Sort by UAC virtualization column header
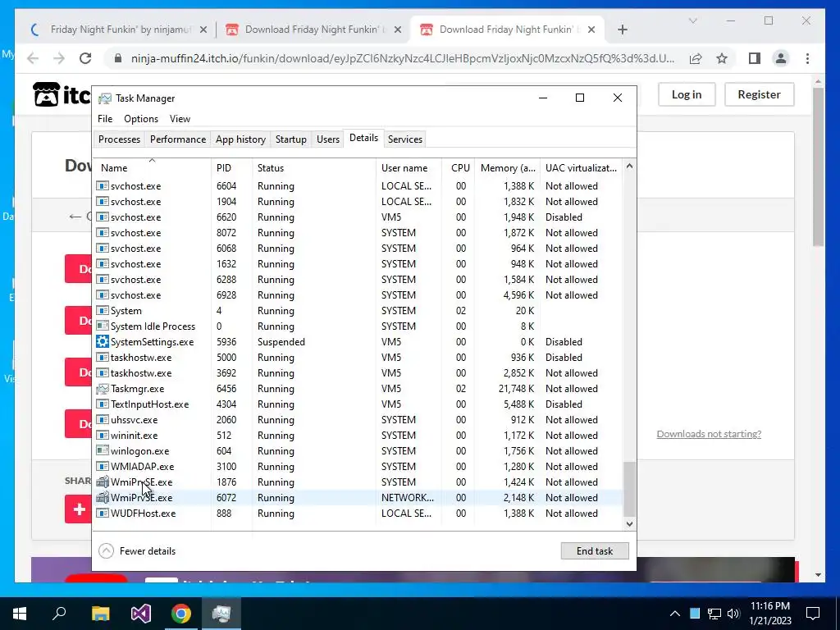 point(582,167)
